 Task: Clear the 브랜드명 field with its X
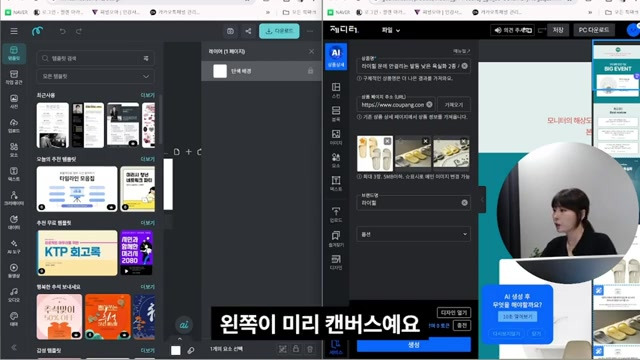point(464,203)
